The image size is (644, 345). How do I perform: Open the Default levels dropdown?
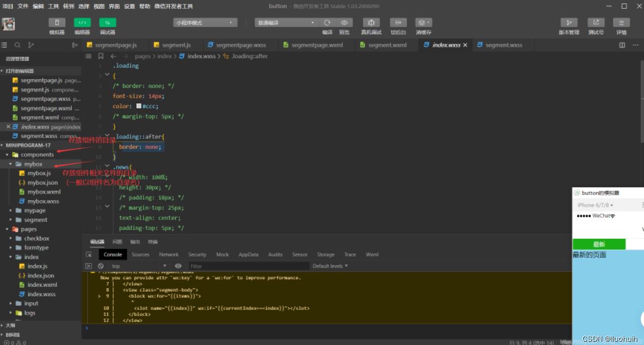pyautogui.click(x=330, y=266)
